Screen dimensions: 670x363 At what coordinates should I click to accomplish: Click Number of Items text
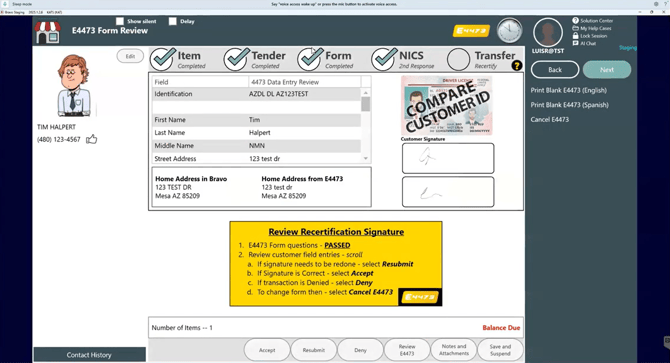click(182, 328)
